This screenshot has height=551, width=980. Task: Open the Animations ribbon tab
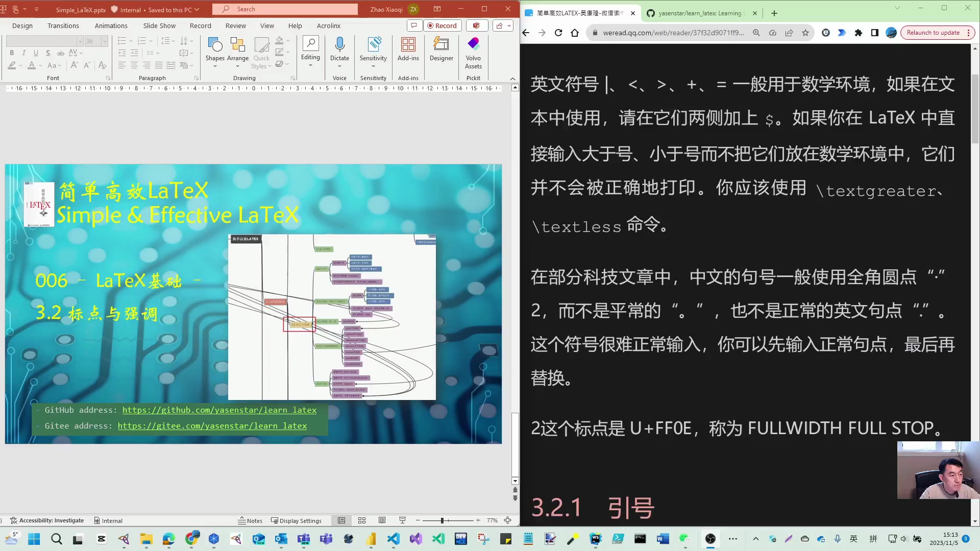(111, 26)
